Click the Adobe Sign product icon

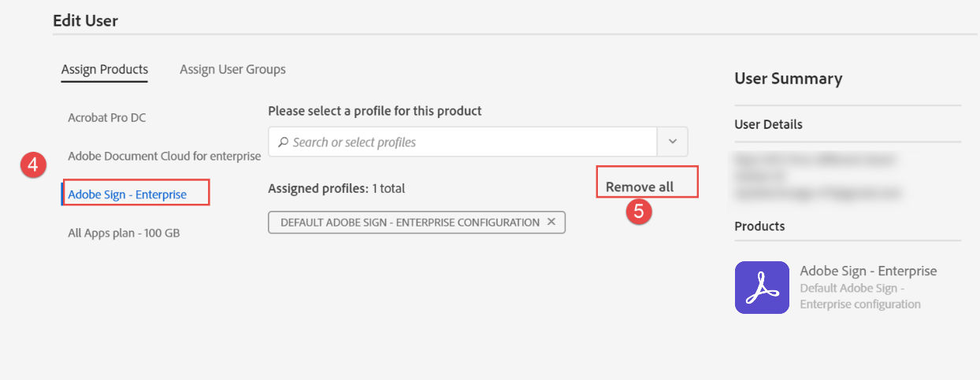click(762, 287)
